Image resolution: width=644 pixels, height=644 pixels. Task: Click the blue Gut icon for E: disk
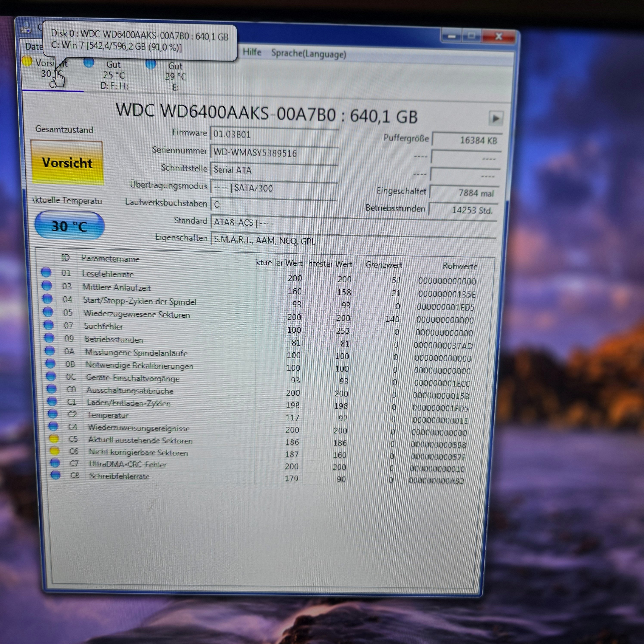151,64
